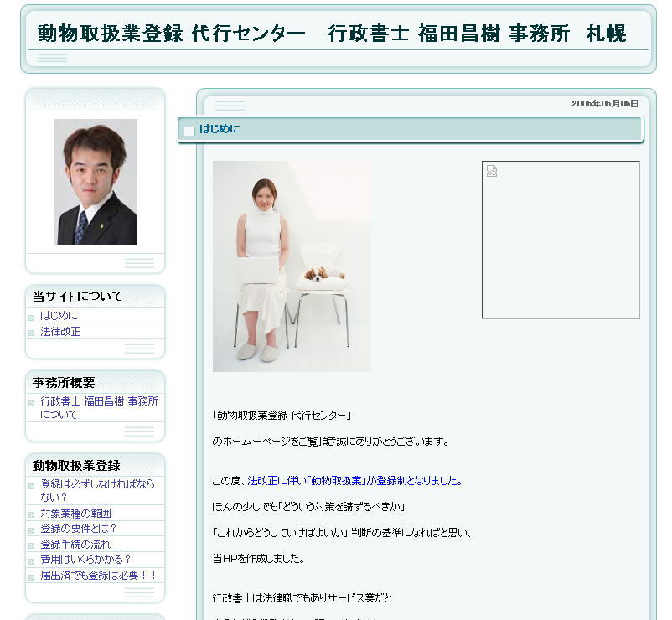Click the date text 2006年06月06日
This screenshot has width=672, height=620.
point(605,103)
